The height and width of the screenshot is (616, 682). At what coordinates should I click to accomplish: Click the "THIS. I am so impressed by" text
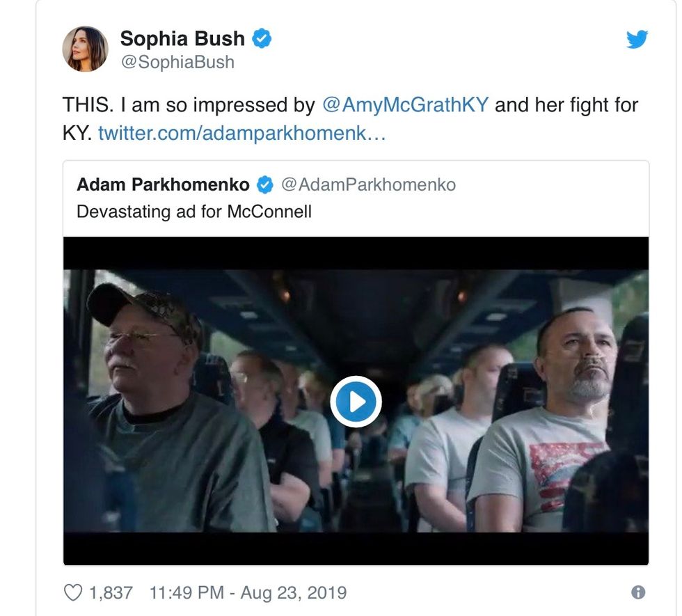point(189,105)
